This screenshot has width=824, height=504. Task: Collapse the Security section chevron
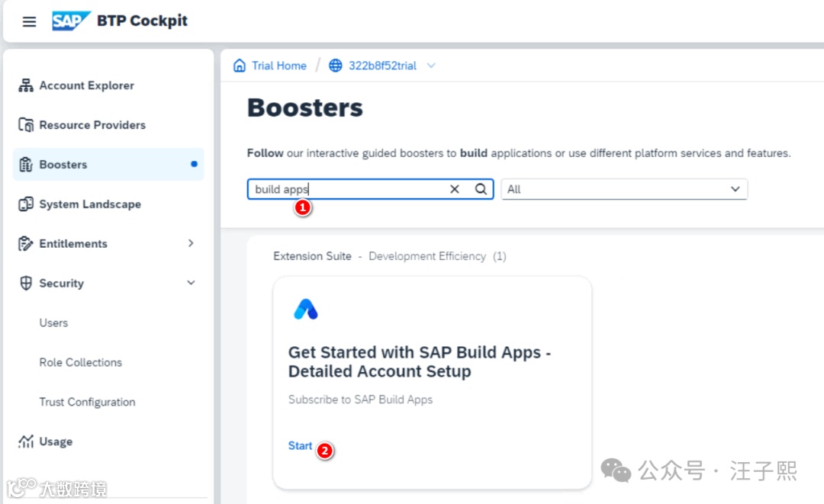point(191,282)
